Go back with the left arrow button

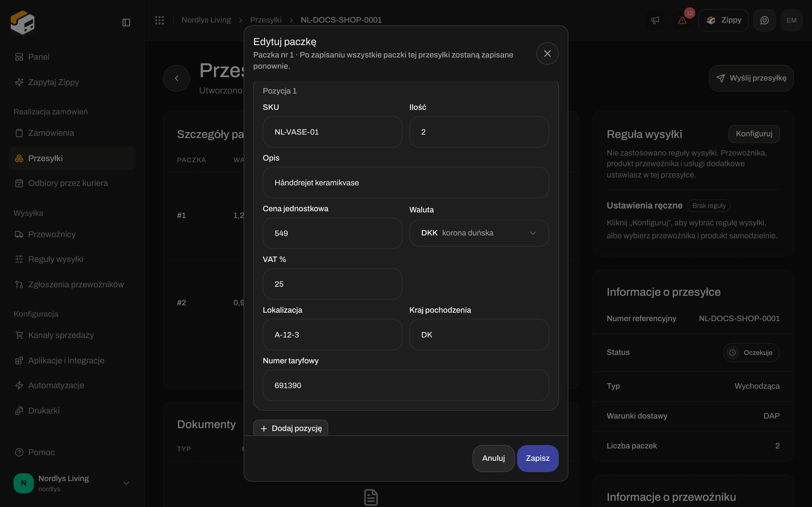point(176,78)
